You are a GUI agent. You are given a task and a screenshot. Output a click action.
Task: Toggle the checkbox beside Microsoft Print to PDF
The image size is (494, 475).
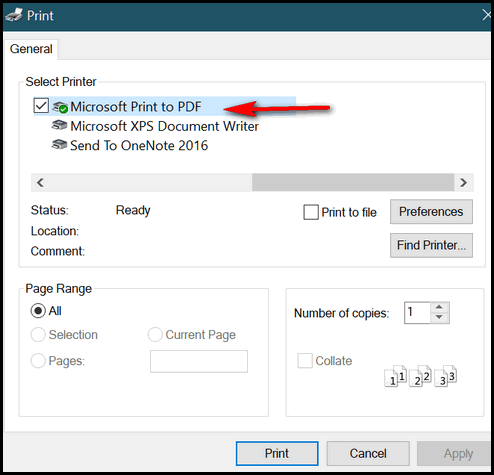pyautogui.click(x=41, y=106)
